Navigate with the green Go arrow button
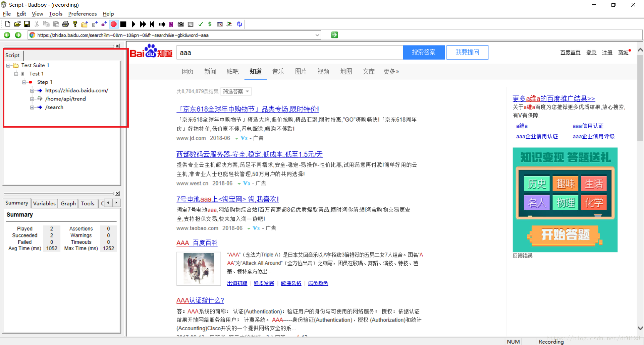Screen dimensions: 644x345 (x=334, y=35)
